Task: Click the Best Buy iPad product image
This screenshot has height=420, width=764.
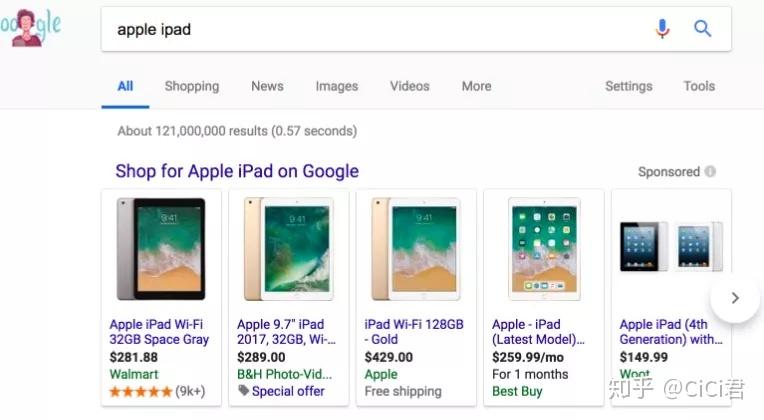Action: click(543, 249)
